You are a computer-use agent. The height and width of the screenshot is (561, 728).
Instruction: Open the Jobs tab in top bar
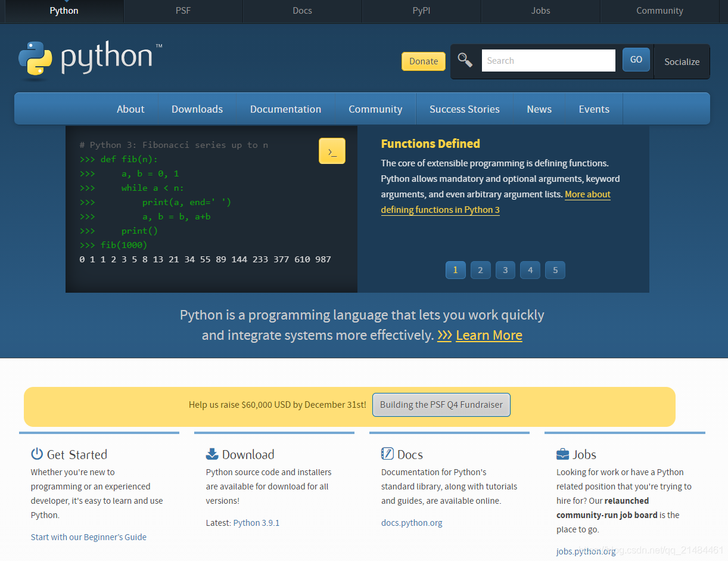coord(540,11)
